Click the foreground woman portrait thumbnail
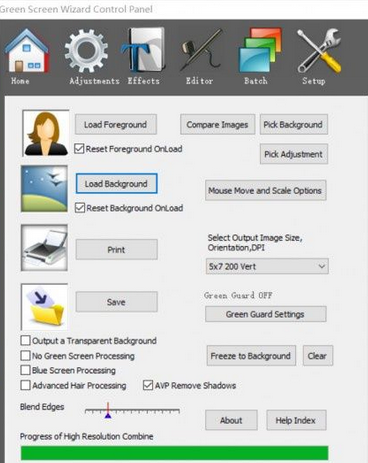The width and height of the screenshot is (368, 463). 46,133
